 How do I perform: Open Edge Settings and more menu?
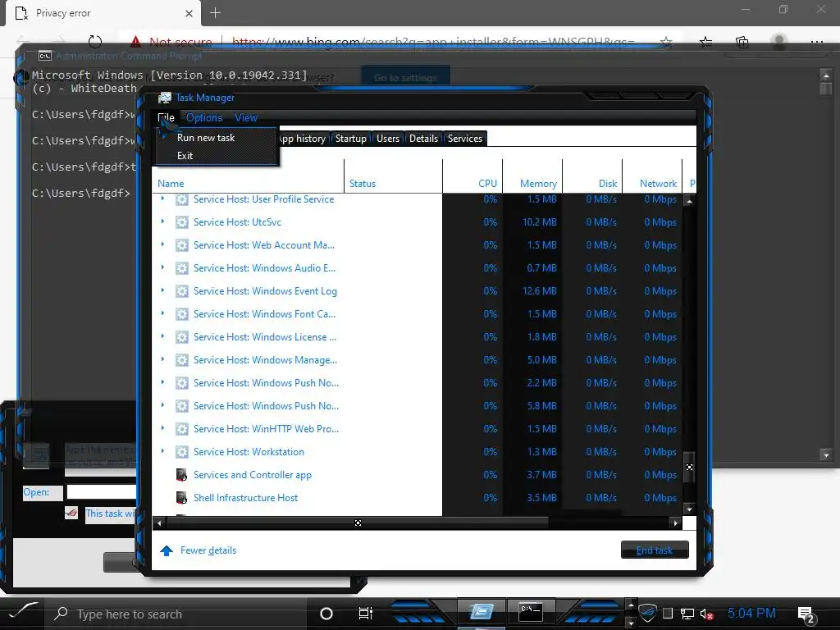pyautogui.click(x=816, y=42)
